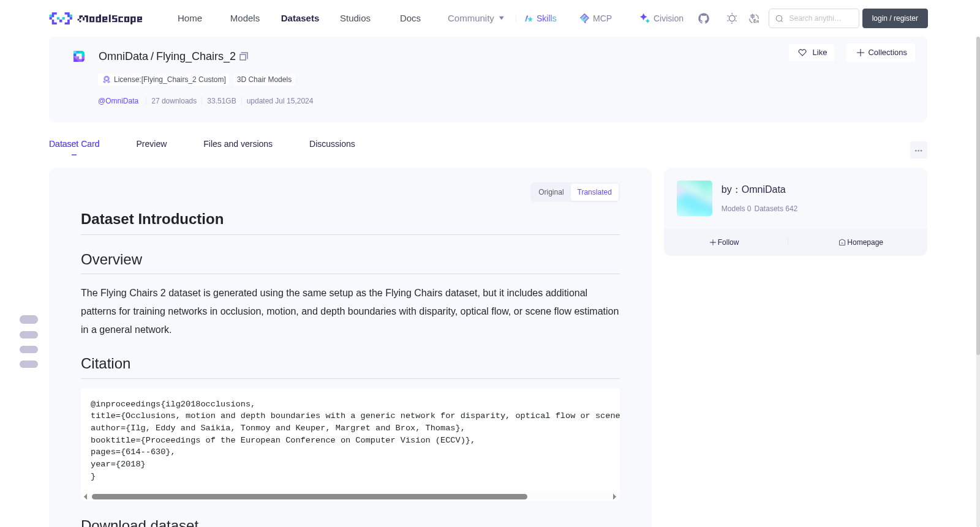Viewport: 980px width, 527px height.
Task: Jump to third section outline marker
Action: (29, 349)
